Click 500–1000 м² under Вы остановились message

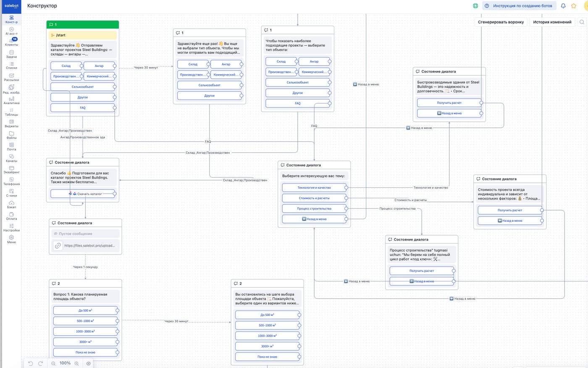click(x=267, y=325)
